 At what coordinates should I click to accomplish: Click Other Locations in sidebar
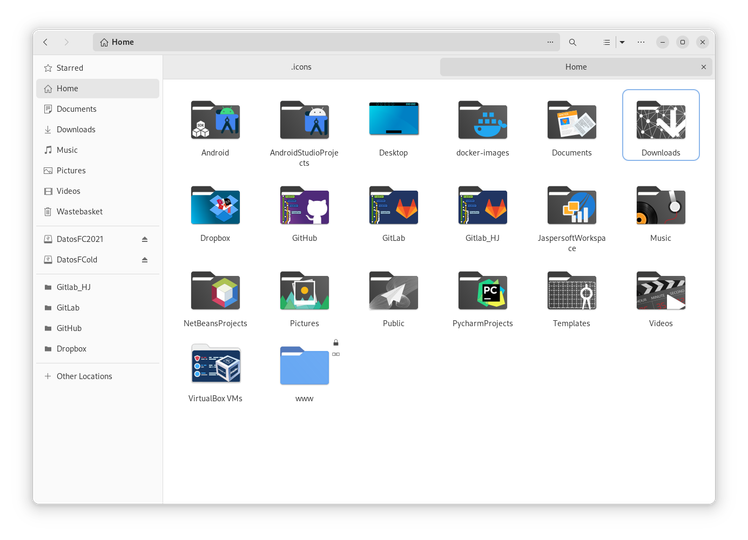click(98, 376)
